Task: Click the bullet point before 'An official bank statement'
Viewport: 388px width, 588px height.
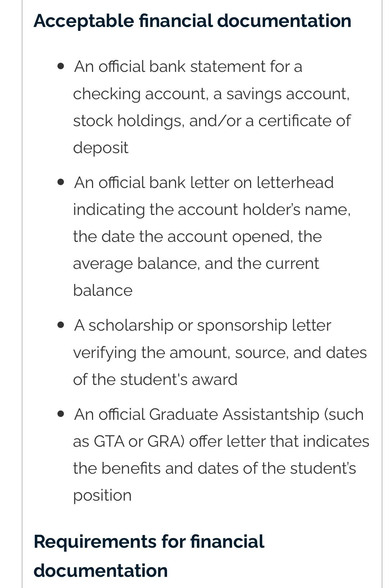Action: click(x=61, y=66)
